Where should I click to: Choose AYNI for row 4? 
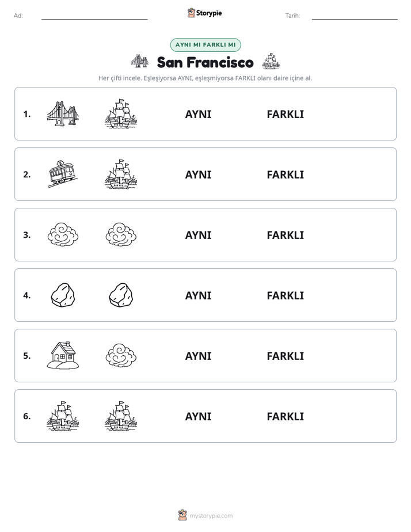pyautogui.click(x=198, y=295)
